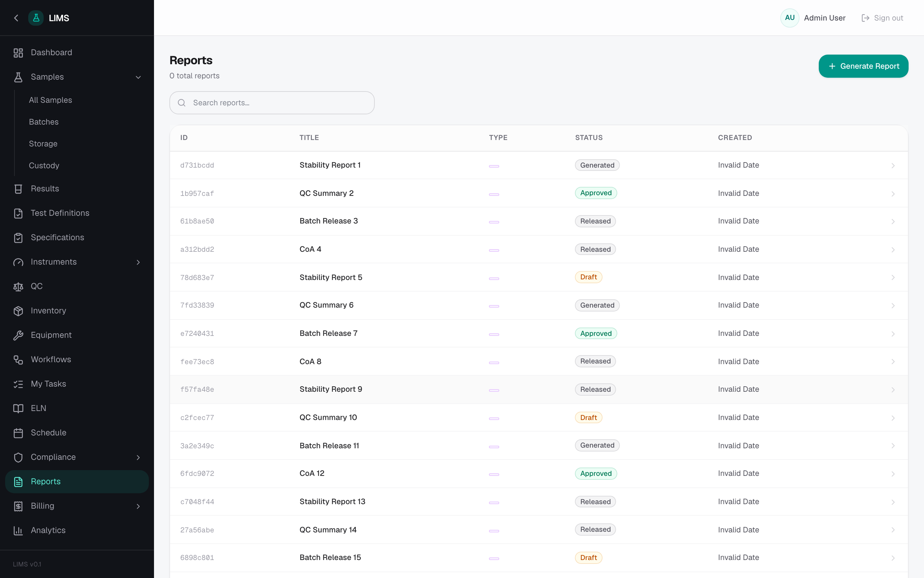Click report ID 6fdc9072
The image size is (924, 578).
[x=197, y=474]
